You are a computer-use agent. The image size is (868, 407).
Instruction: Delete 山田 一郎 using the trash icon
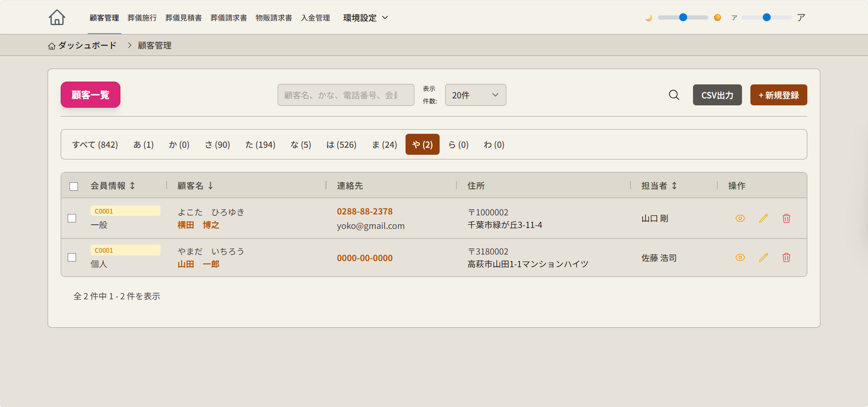pyautogui.click(x=786, y=257)
